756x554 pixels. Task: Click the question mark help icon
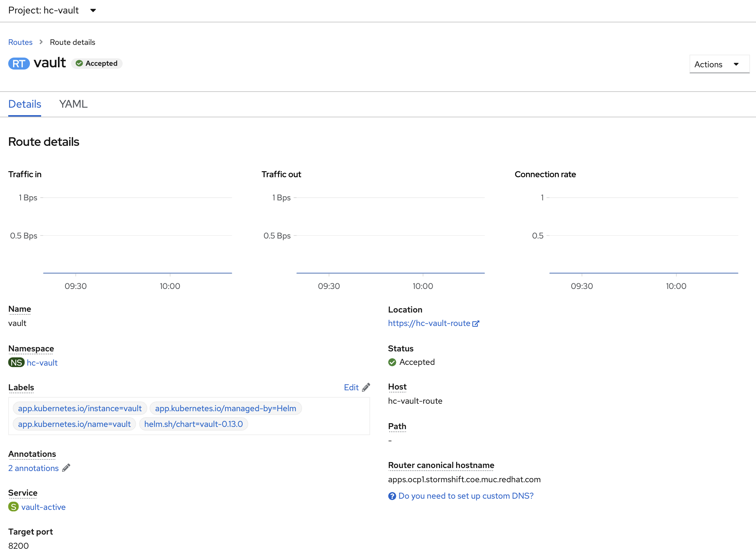(x=392, y=496)
